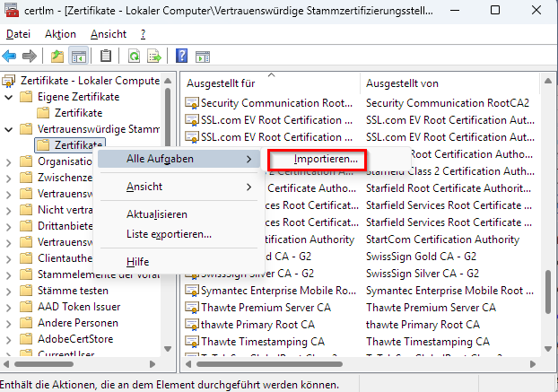
Task: Click the green Refresh toolbar icon
Action: 133,56
